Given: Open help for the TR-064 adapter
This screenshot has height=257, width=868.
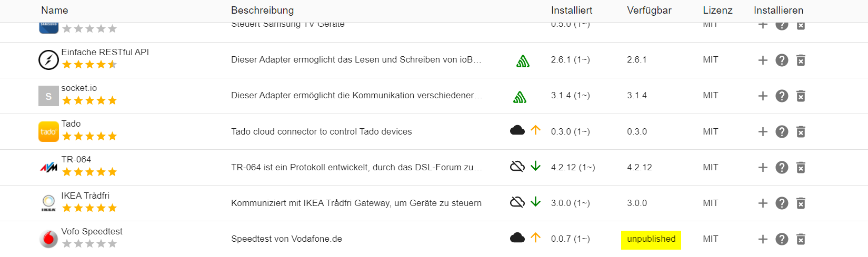Looking at the screenshot, I should pyautogui.click(x=782, y=167).
